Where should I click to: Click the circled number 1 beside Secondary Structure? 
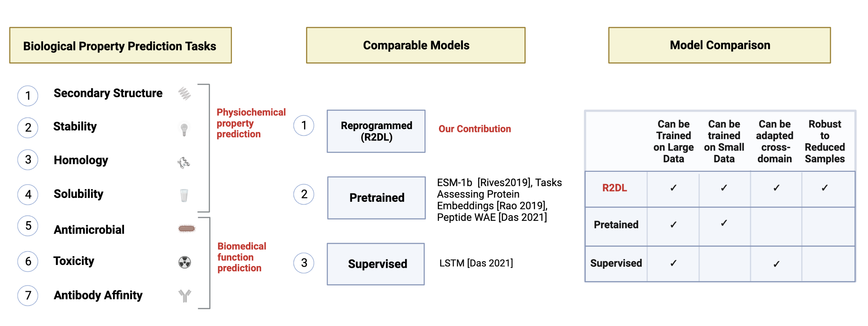click(x=28, y=96)
